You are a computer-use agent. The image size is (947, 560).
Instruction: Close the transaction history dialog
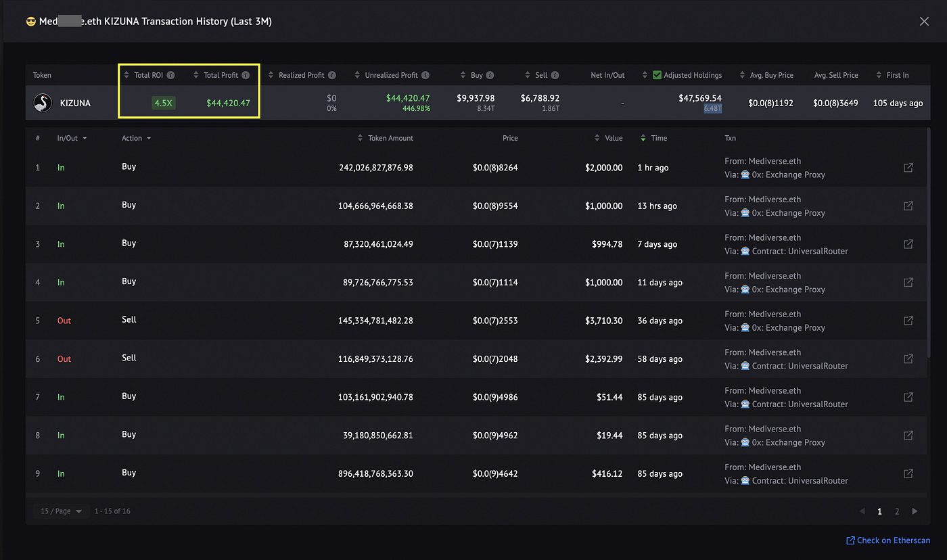924,21
